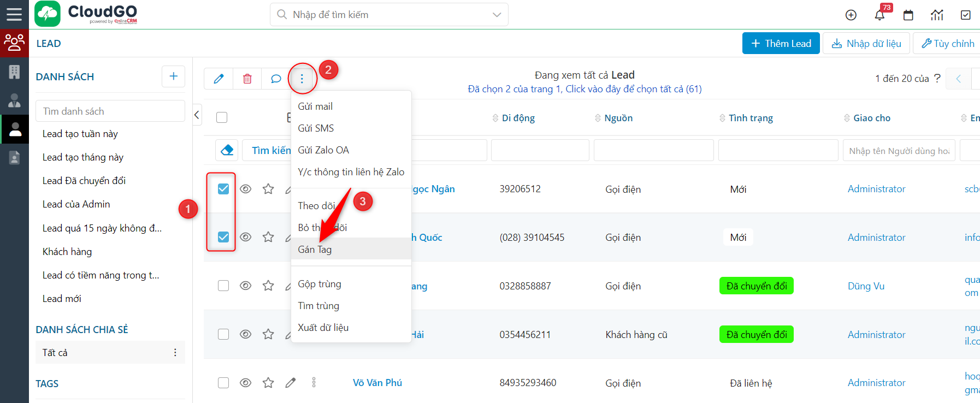
Task: Click the pencil edit icon in toolbar
Action: (x=219, y=79)
